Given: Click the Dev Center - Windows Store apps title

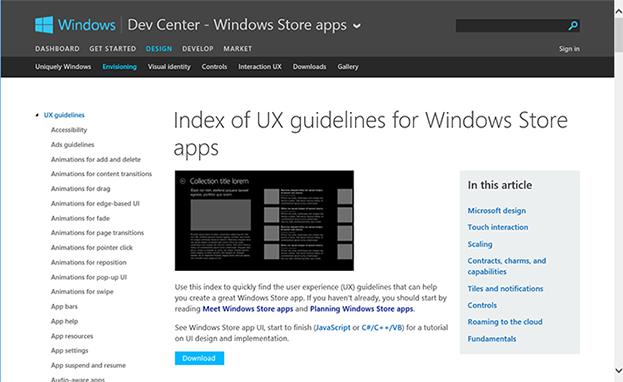Looking at the screenshot, I should pos(237,25).
